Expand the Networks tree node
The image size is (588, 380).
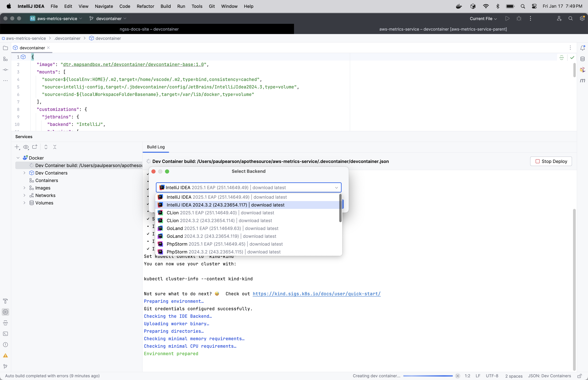coord(24,195)
